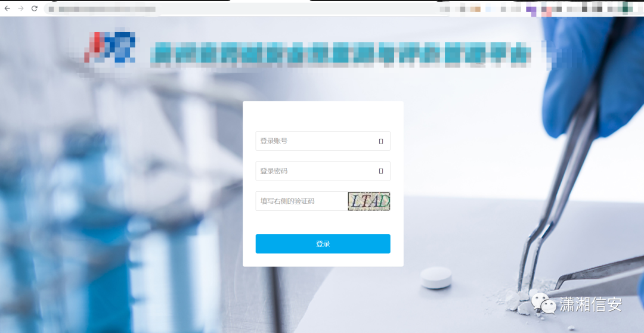Viewport: 644px width, 333px height.
Task: Focus the 登录密码 password field
Action: coord(323,171)
